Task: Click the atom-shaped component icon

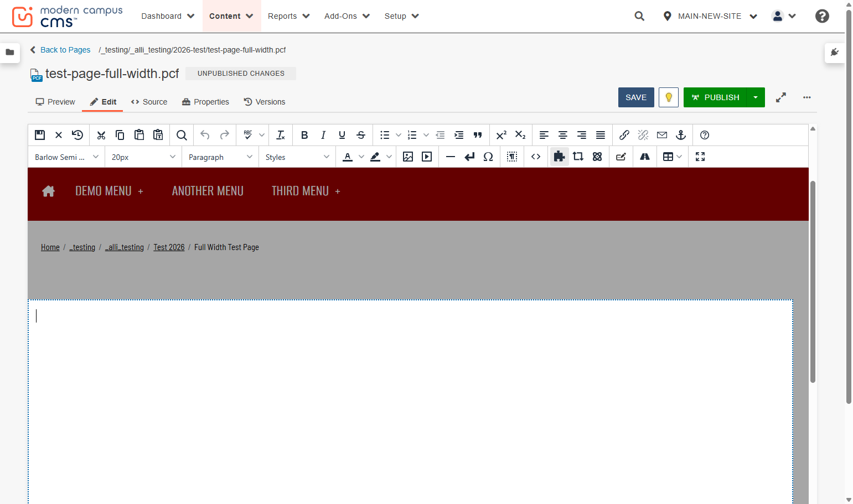Action: click(x=597, y=157)
